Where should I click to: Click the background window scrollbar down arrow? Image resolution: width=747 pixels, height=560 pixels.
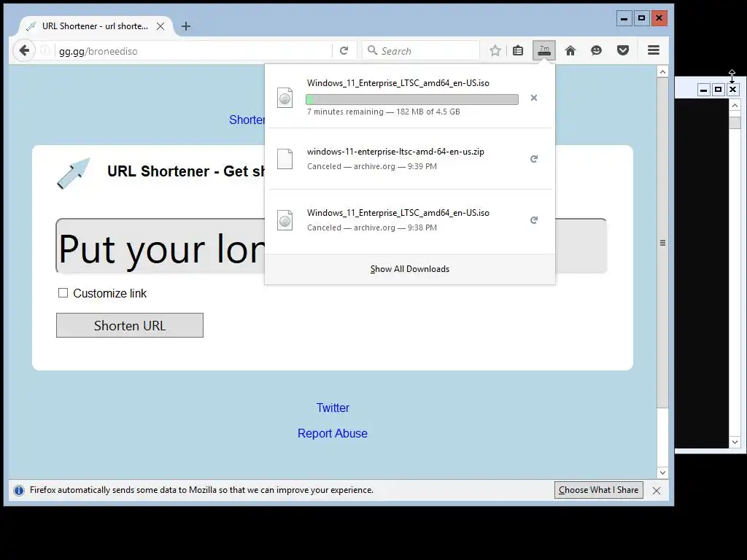coord(735,442)
